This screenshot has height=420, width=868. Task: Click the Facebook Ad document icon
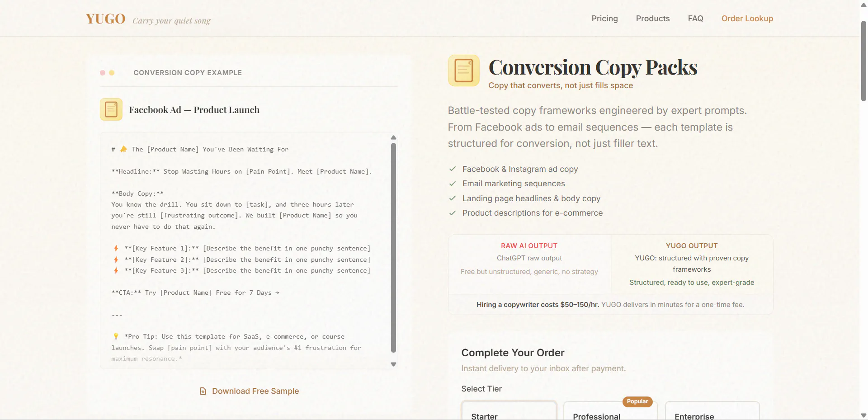pos(111,109)
